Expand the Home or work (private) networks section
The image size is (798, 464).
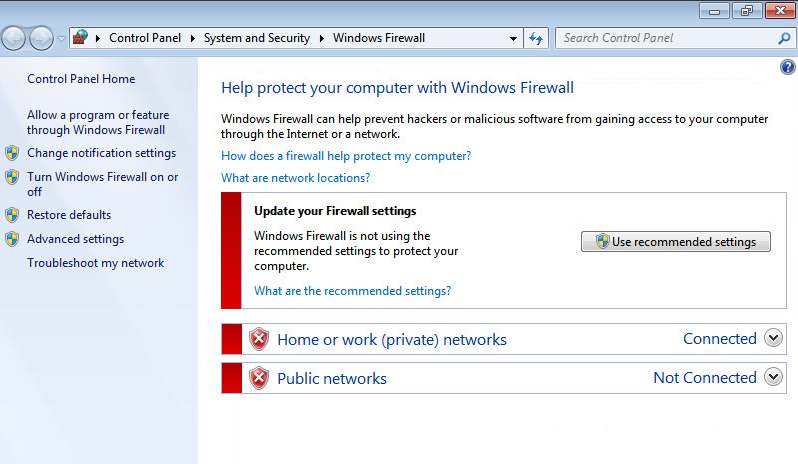773,338
